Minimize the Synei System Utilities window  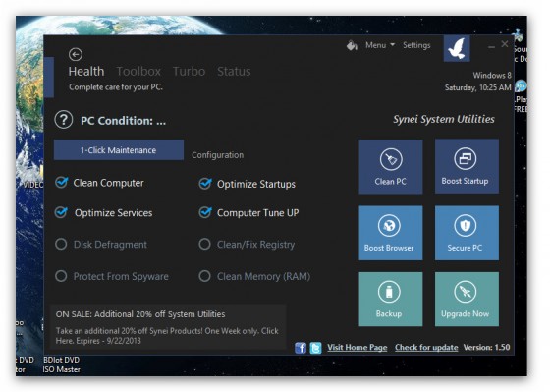[x=491, y=46]
